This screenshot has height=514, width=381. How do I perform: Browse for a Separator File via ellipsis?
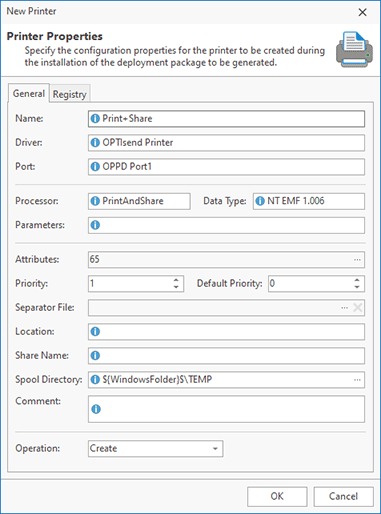[344, 308]
